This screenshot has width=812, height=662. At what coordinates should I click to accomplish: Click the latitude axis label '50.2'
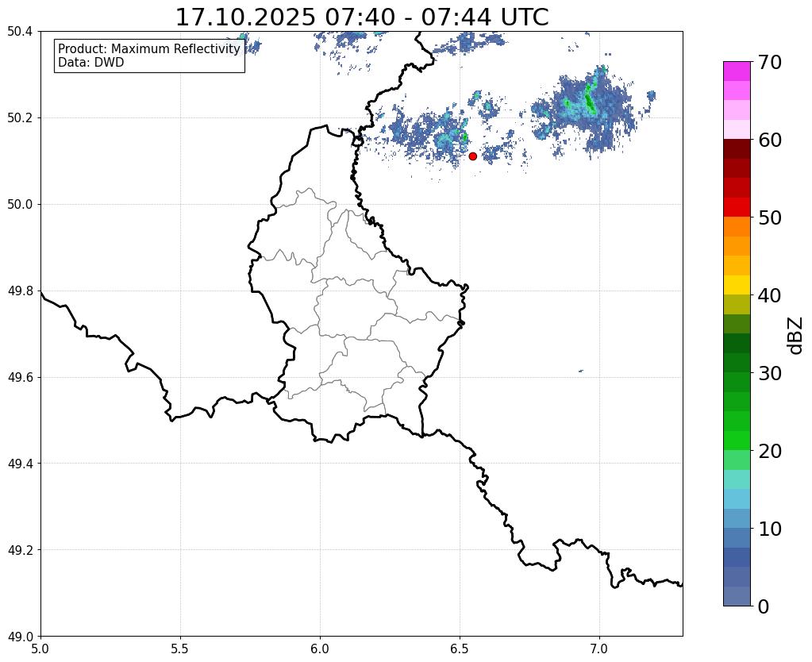[20, 117]
